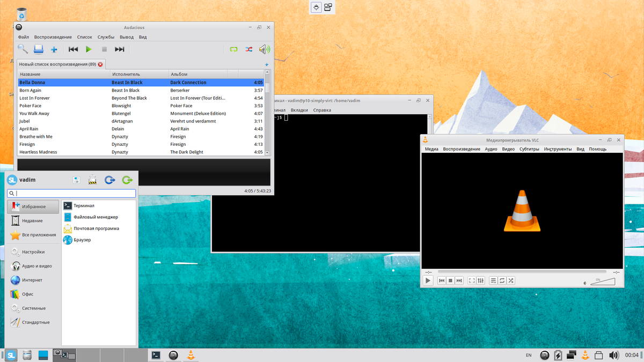Open Инструменты menu in VLC
The image size is (644, 362).
click(558, 149)
